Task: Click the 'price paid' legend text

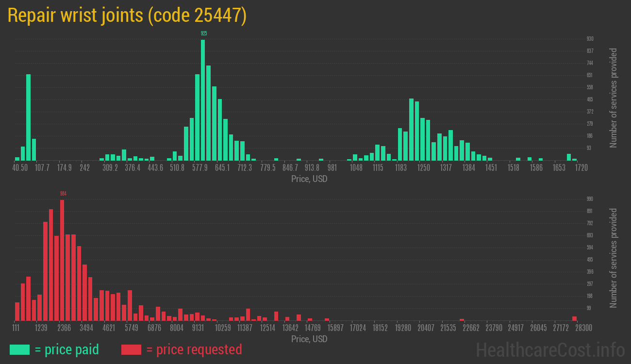Action: (66, 349)
